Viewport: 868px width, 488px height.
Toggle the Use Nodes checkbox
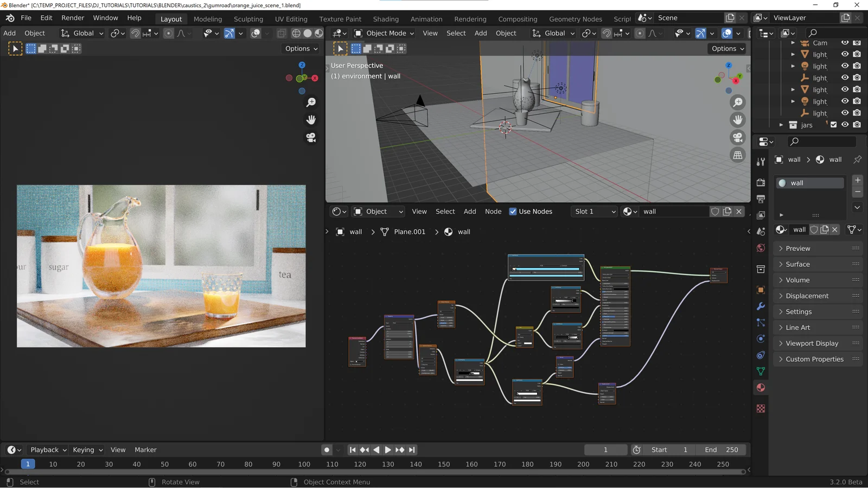512,211
